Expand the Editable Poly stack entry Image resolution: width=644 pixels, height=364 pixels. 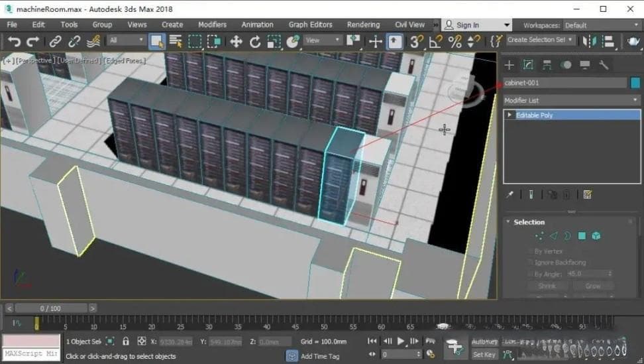(510, 115)
